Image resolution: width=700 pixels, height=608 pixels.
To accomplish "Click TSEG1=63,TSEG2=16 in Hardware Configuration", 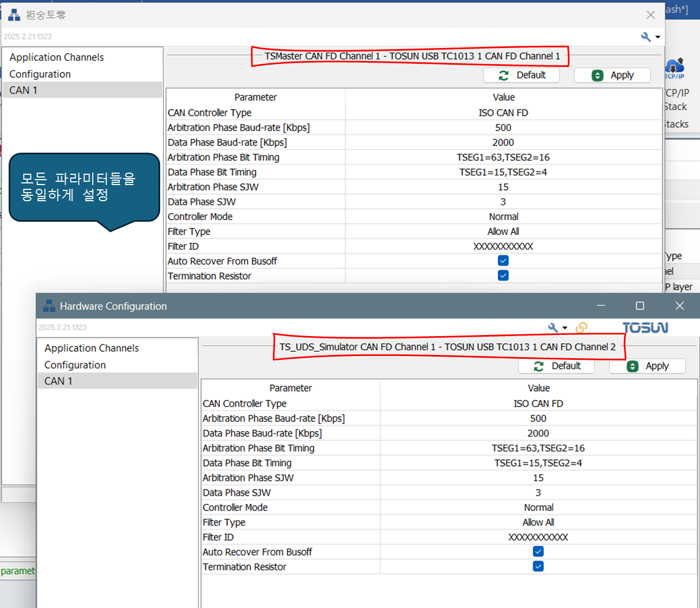I will [538, 448].
